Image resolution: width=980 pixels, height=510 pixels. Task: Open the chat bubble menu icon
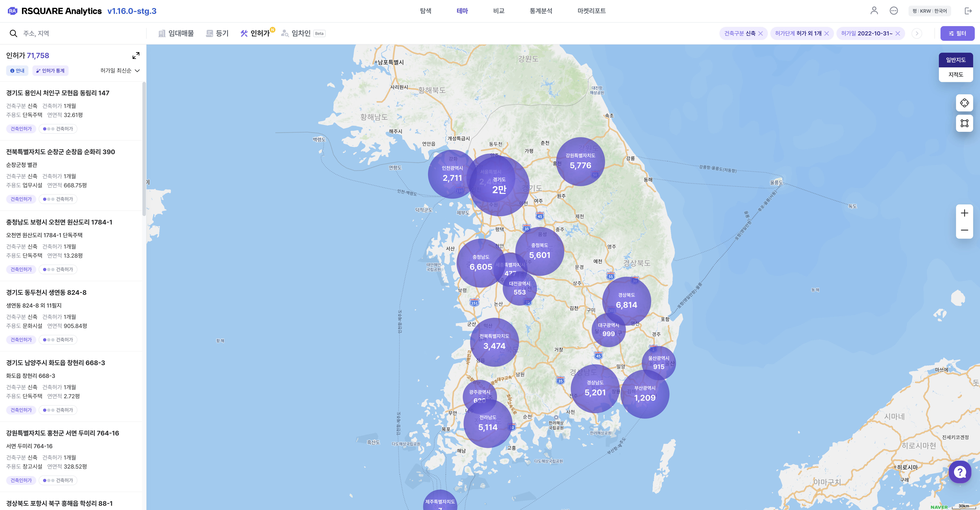894,11
